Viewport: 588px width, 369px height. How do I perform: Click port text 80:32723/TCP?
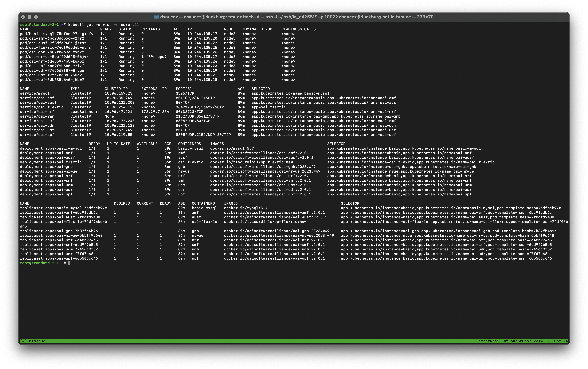(190, 112)
